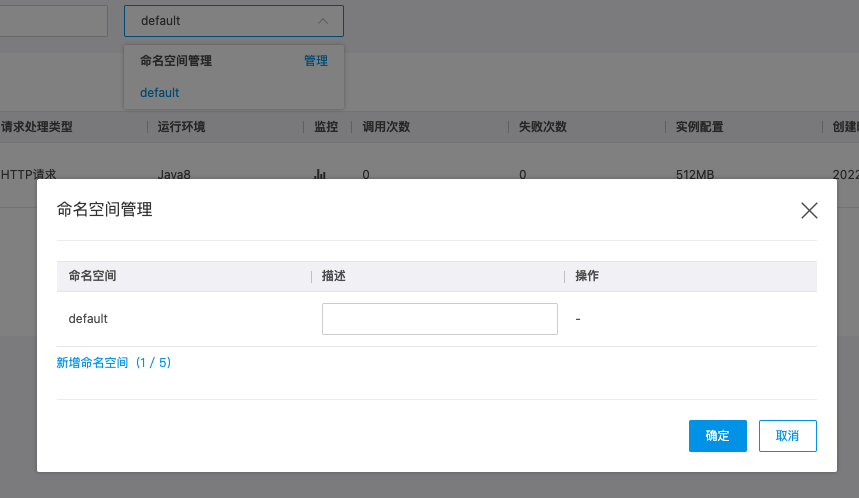Collapse the default namespace dropdown chevron
Screen dimensions: 859x498
[322, 20]
